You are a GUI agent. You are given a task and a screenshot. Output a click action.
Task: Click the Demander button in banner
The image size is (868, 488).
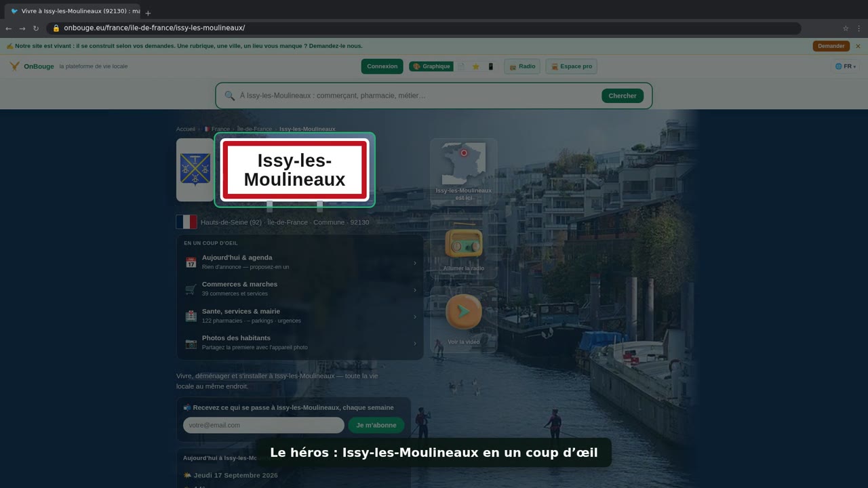pyautogui.click(x=831, y=46)
